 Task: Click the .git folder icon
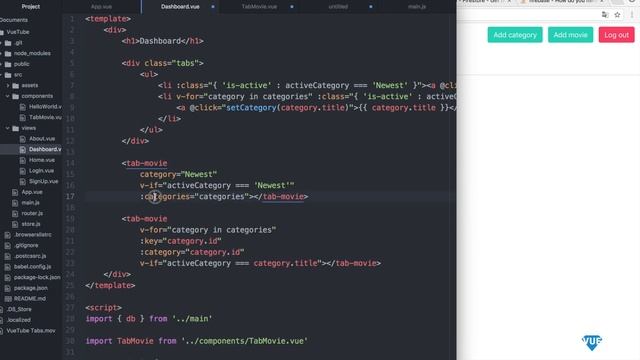click(8, 43)
